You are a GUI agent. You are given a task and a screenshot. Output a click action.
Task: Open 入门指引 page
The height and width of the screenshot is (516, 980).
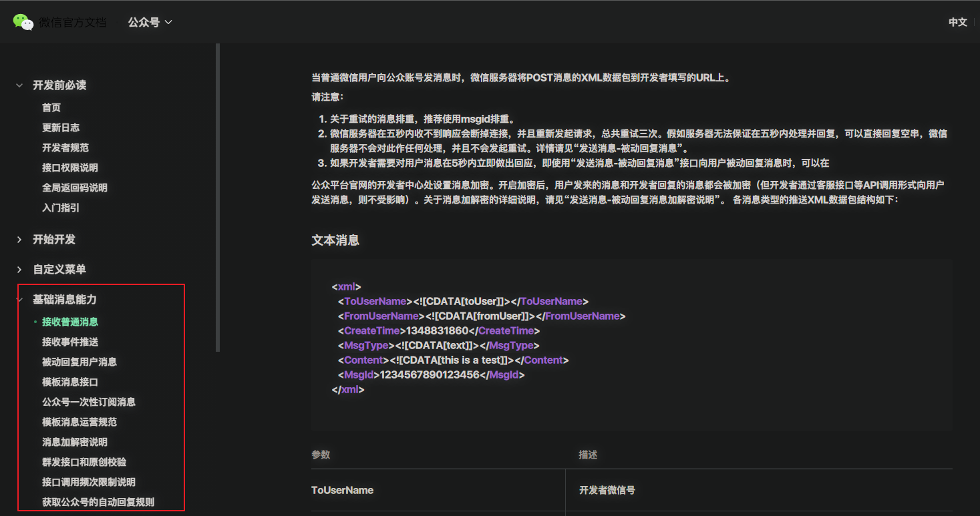(x=61, y=208)
